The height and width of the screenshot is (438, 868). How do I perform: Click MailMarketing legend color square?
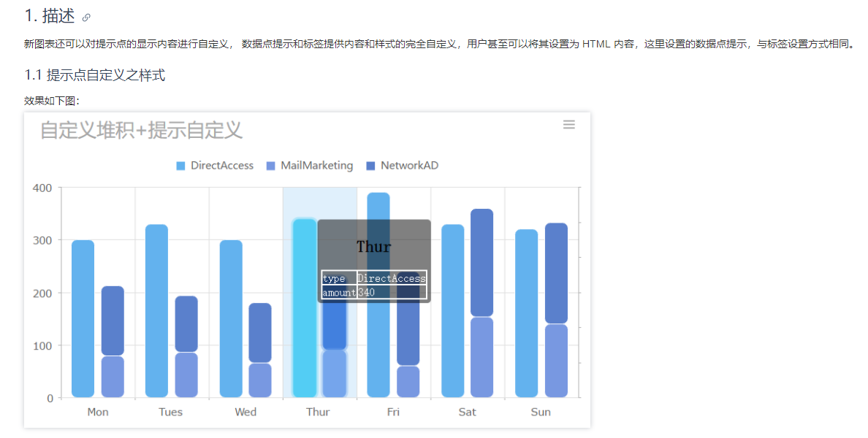[x=270, y=166]
